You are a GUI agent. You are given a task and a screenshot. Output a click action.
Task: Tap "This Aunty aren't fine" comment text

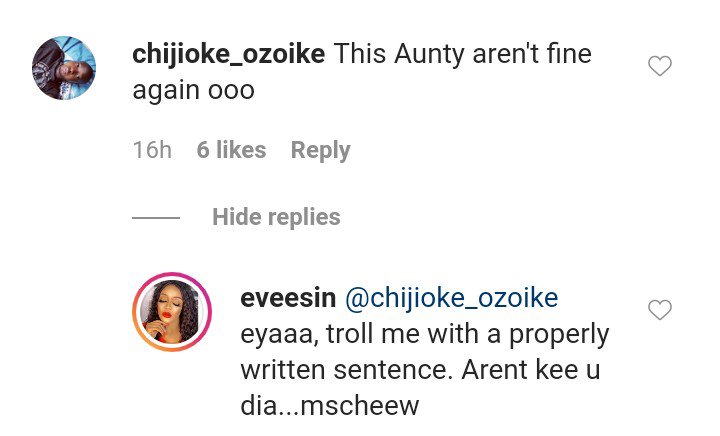coord(462,55)
